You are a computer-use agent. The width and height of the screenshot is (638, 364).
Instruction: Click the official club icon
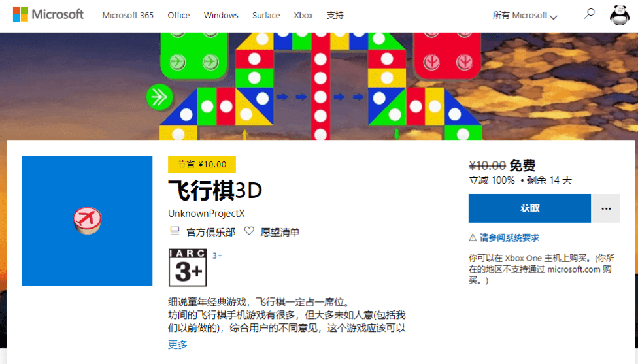click(175, 231)
